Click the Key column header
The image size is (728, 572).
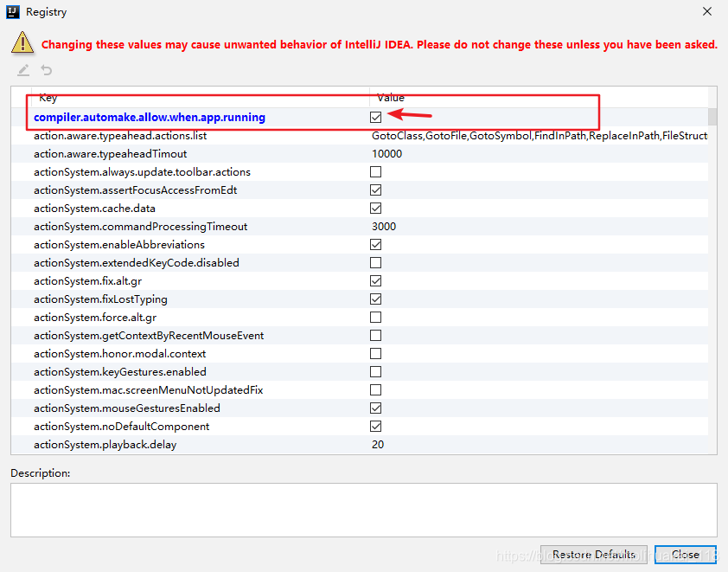click(x=201, y=98)
